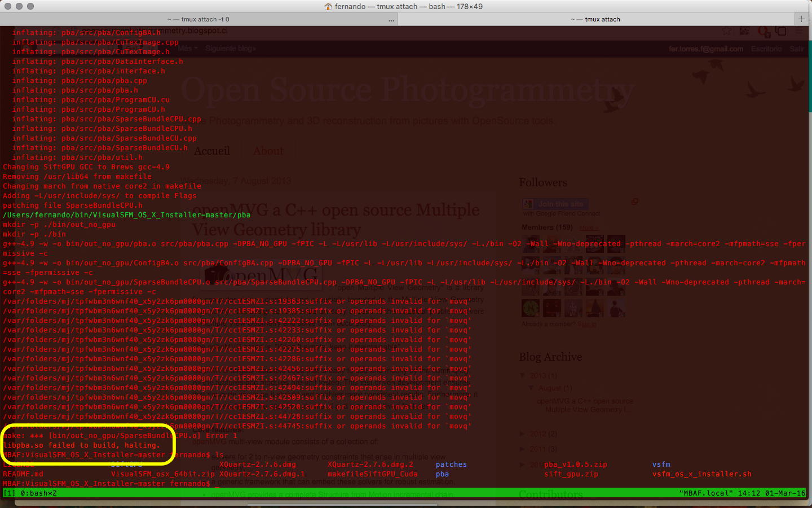Click the last shell prompt line ending 'fernando$'

pyautogui.click(x=106, y=484)
